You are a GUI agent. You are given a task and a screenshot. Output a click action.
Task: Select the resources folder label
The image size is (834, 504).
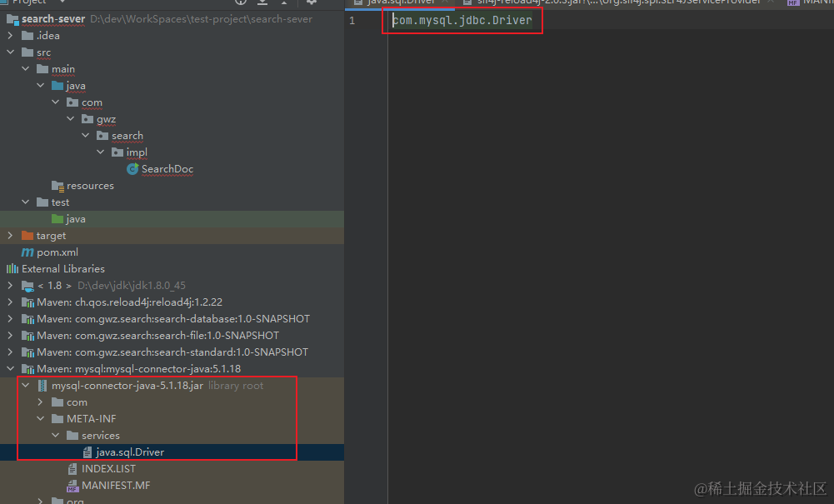click(x=90, y=186)
